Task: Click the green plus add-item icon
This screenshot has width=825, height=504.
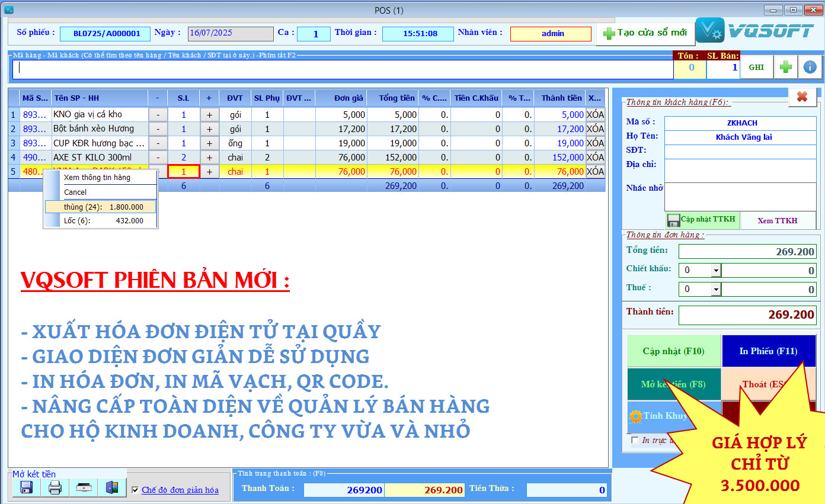Action: click(x=786, y=68)
